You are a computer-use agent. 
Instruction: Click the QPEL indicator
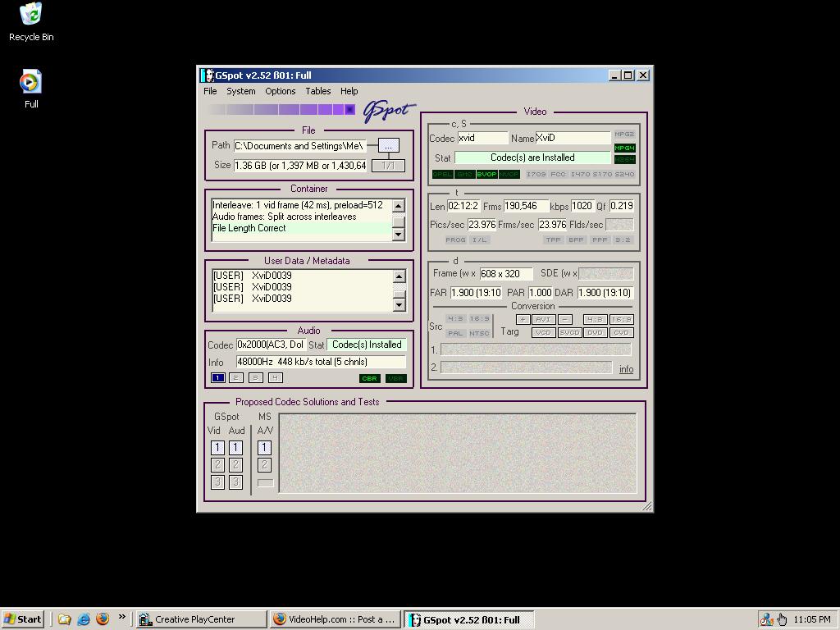click(x=443, y=174)
